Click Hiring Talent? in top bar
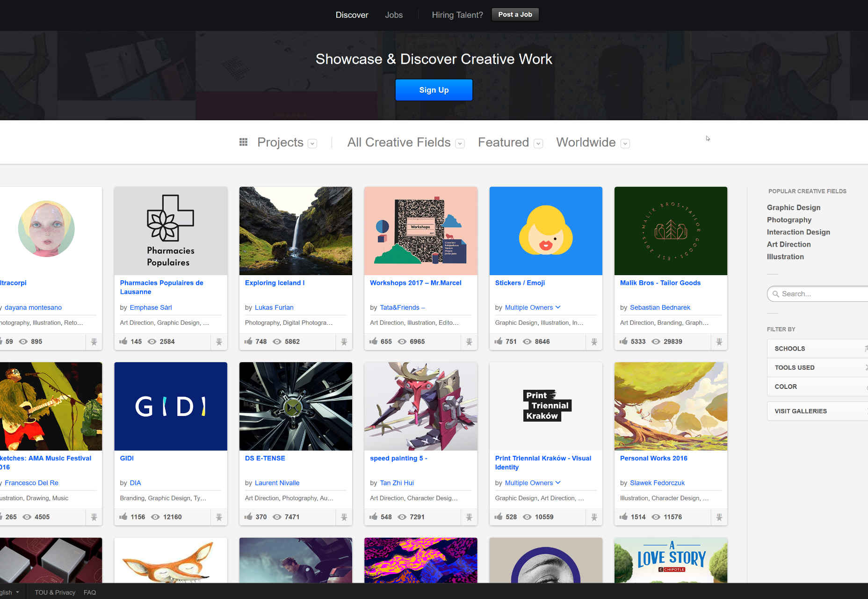Screen dimensions: 868x599 coord(457,15)
